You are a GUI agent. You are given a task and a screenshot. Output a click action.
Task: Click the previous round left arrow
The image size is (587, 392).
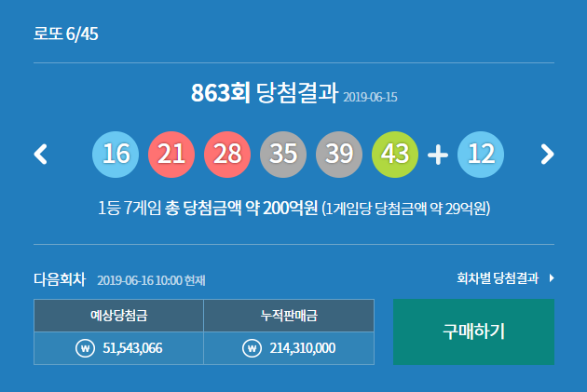coord(40,154)
